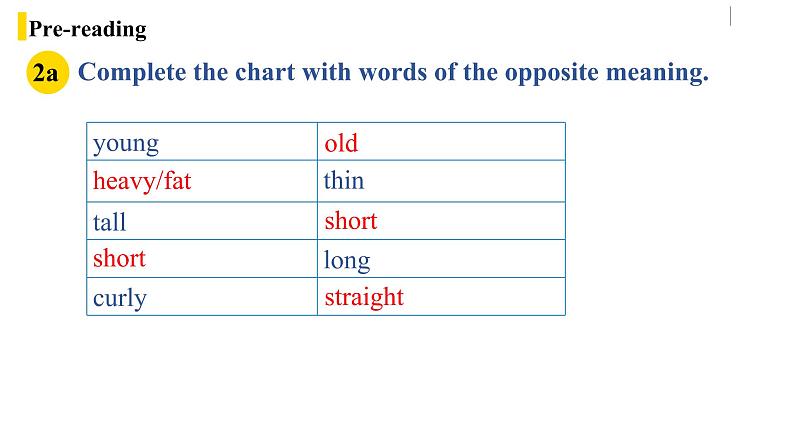Image resolution: width=794 pixels, height=447 pixels.
Task: Click the word "fat" in the table
Action: (x=177, y=182)
